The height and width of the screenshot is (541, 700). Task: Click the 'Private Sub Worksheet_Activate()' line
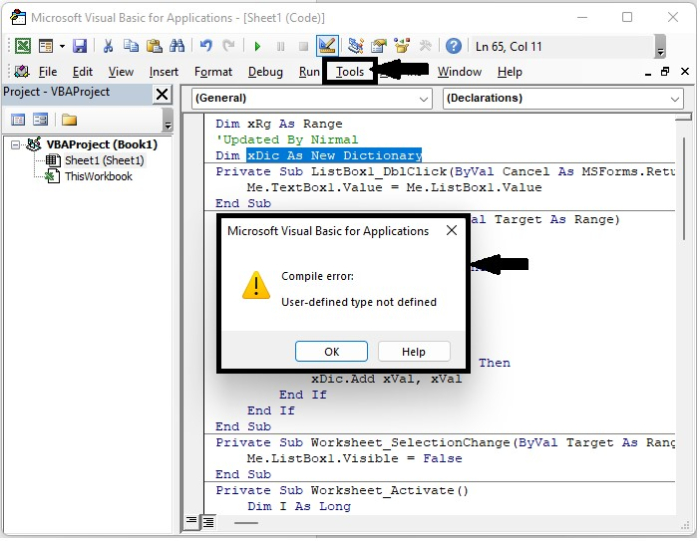(342, 490)
